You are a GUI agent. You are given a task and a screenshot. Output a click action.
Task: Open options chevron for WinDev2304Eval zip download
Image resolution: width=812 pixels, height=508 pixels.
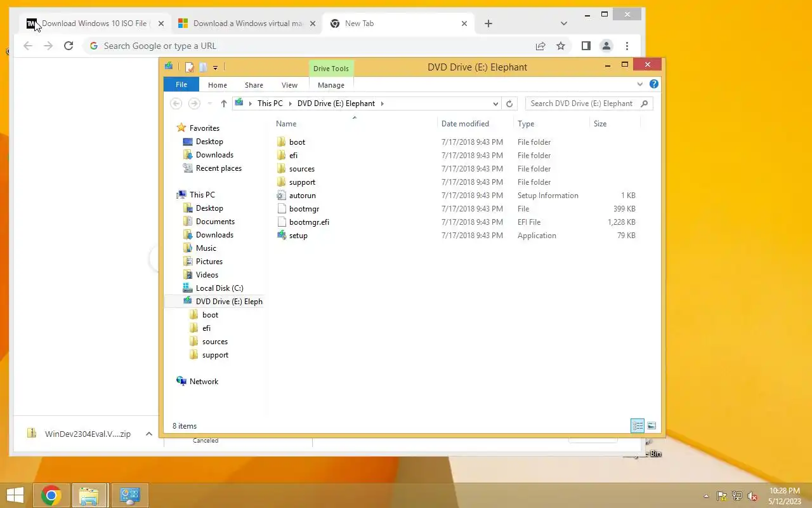(x=149, y=434)
